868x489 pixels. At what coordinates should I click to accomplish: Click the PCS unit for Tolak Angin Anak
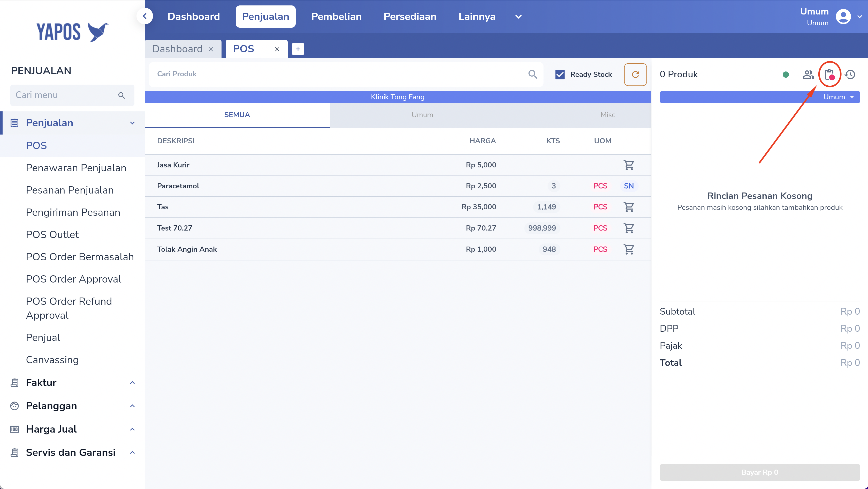(x=600, y=249)
